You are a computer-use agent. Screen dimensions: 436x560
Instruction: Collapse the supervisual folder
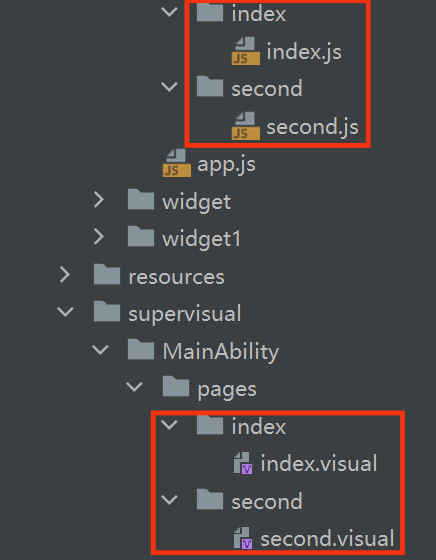[x=65, y=312]
